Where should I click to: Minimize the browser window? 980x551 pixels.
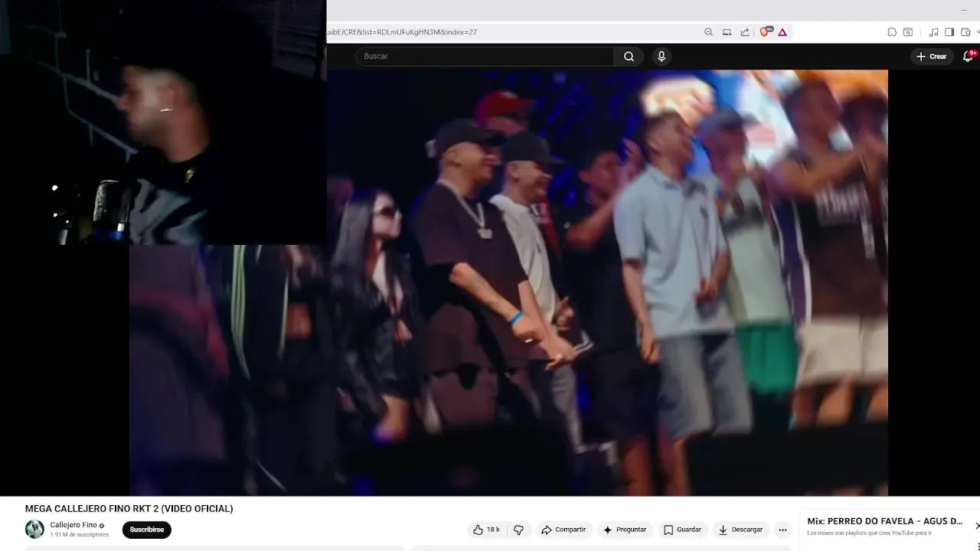pyautogui.click(x=963, y=10)
